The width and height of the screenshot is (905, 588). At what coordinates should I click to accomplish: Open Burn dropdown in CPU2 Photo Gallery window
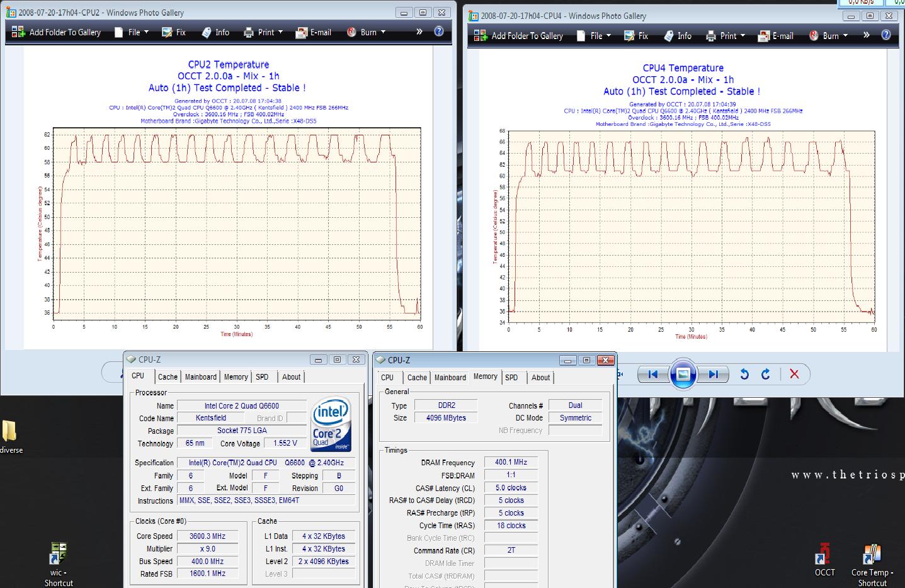366,32
